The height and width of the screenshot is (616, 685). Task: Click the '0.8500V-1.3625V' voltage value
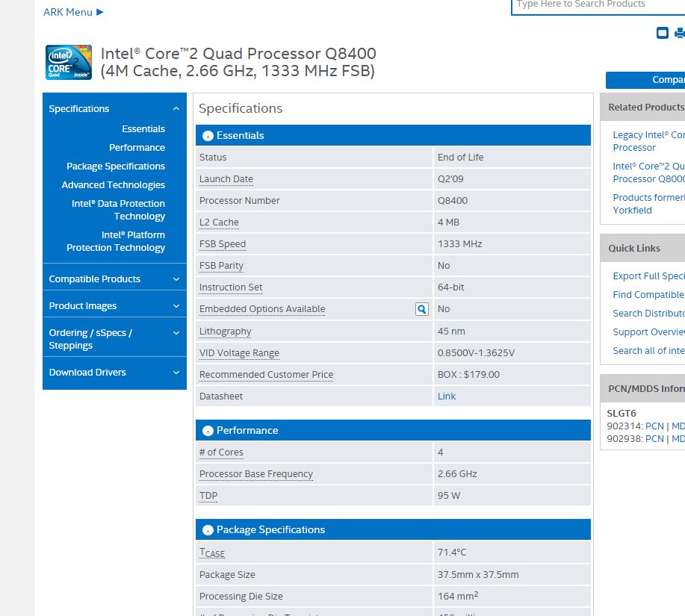(476, 352)
